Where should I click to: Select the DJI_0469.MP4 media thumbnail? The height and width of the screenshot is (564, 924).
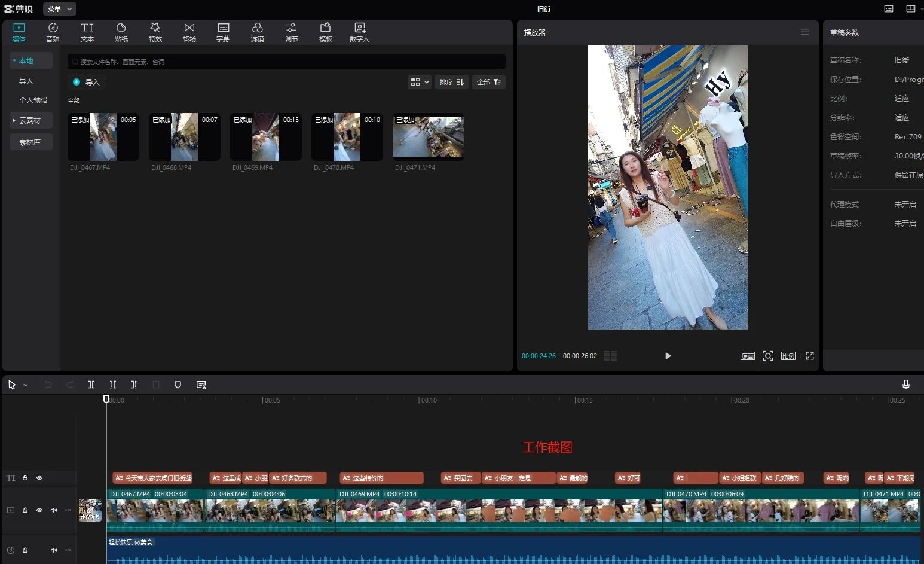pyautogui.click(x=265, y=137)
